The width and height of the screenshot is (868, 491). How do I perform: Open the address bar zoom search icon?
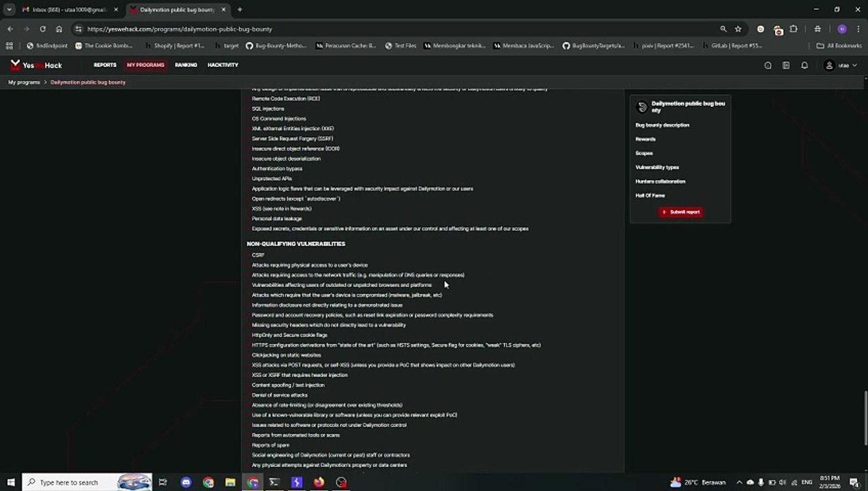point(723,29)
